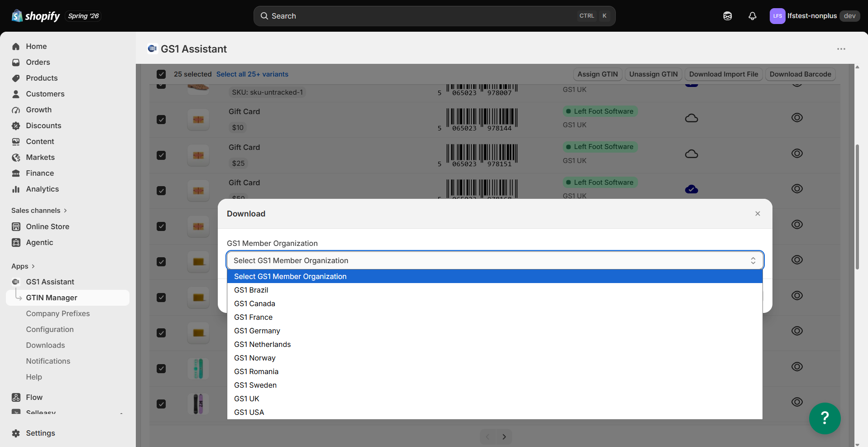This screenshot has width=868, height=447.
Task: Click Select all 25+ variants link
Action: click(x=252, y=74)
